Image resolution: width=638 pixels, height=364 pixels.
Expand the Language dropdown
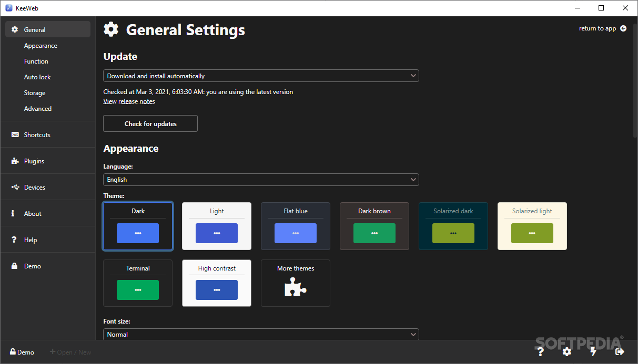click(261, 179)
